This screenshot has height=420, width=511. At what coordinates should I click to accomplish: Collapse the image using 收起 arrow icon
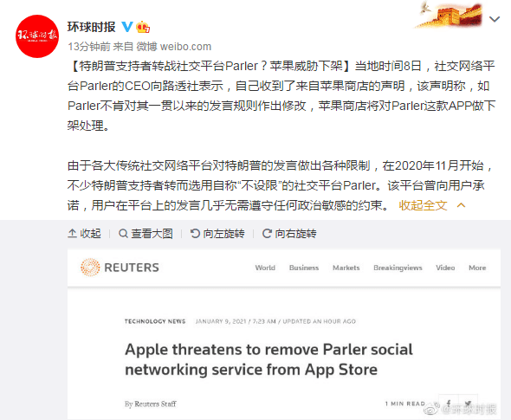84,234
